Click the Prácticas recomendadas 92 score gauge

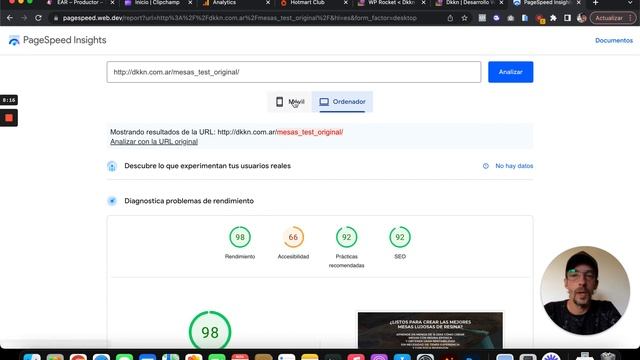347,237
